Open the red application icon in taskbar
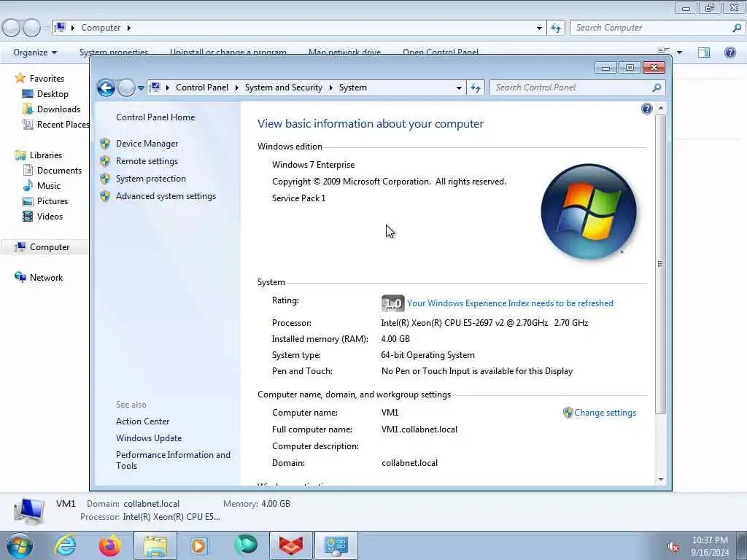 pyautogui.click(x=290, y=545)
